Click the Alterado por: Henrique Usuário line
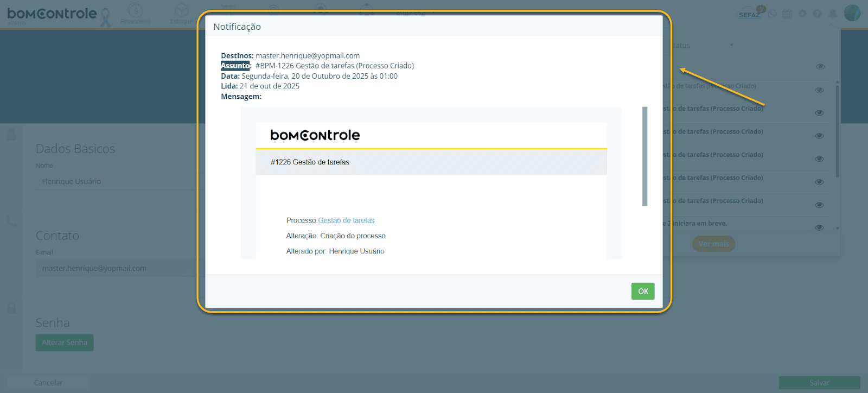Image resolution: width=868 pixels, height=393 pixels. (335, 251)
